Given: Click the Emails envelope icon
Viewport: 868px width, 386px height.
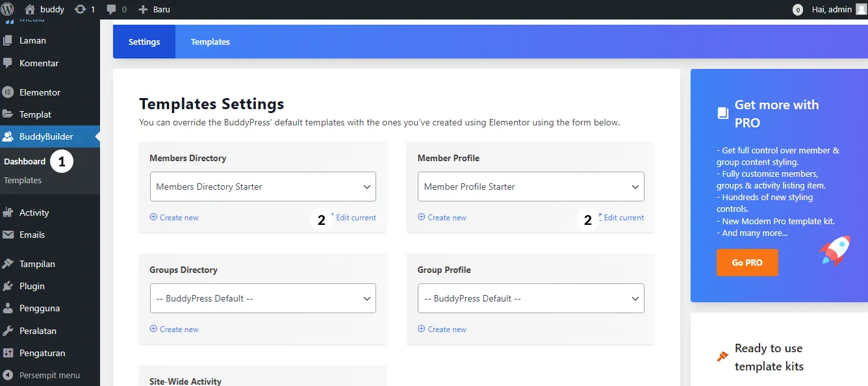Looking at the screenshot, I should (8, 235).
